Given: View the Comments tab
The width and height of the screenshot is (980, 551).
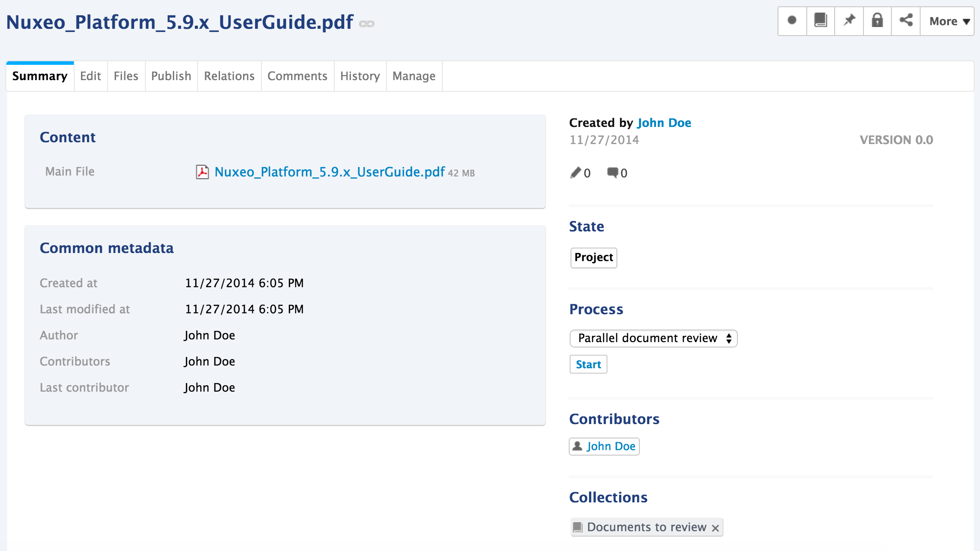Looking at the screenshot, I should pos(297,76).
